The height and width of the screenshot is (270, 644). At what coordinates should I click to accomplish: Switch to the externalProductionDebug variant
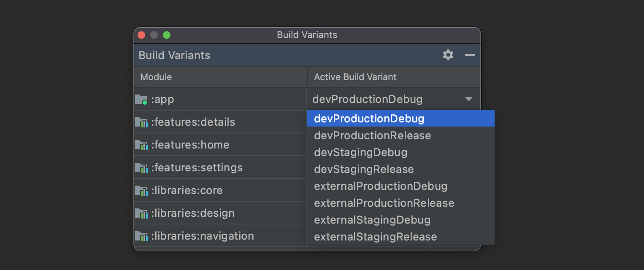(381, 186)
